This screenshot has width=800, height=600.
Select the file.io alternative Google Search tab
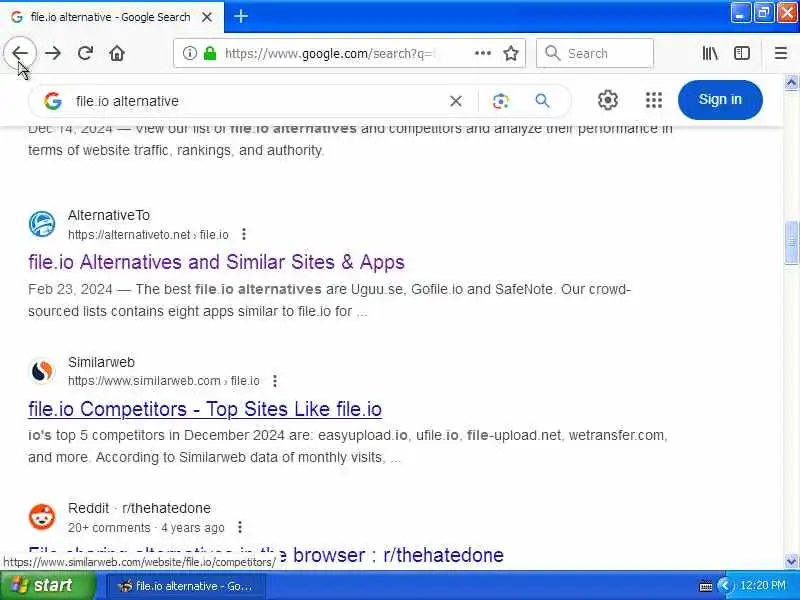click(112, 17)
